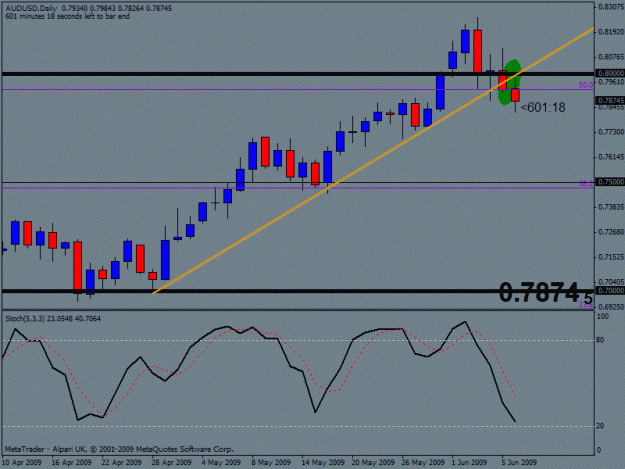Click the 0.71525 price axis label
The height and width of the screenshot is (469, 625).
pos(611,257)
